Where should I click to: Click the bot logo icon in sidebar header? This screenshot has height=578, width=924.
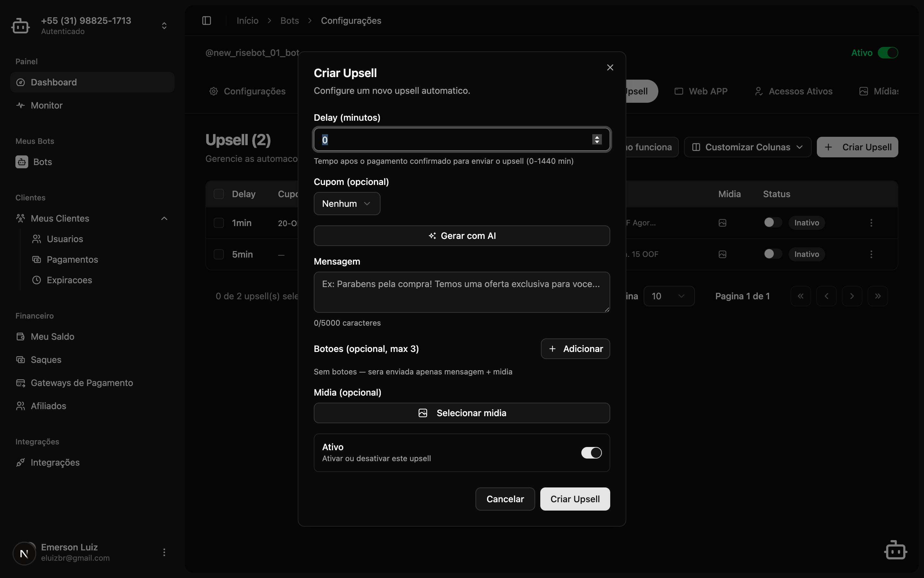tap(21, 26)
